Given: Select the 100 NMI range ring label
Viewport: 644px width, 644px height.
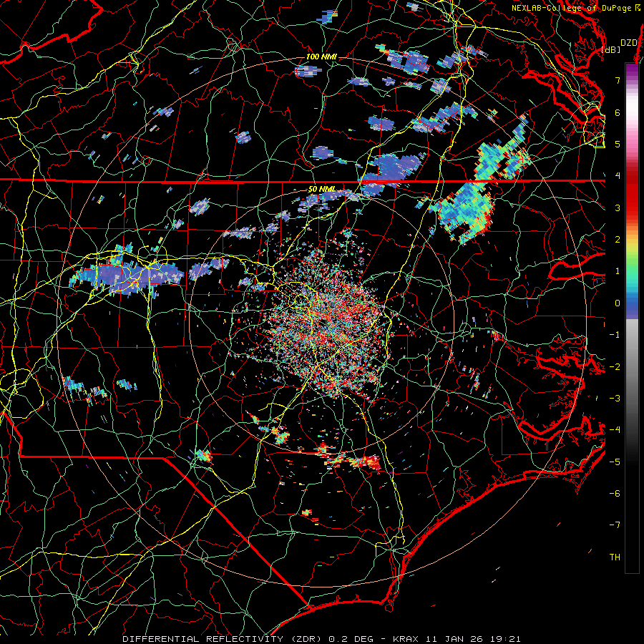Looking at the screenshot, I should [x=321, y=57].
